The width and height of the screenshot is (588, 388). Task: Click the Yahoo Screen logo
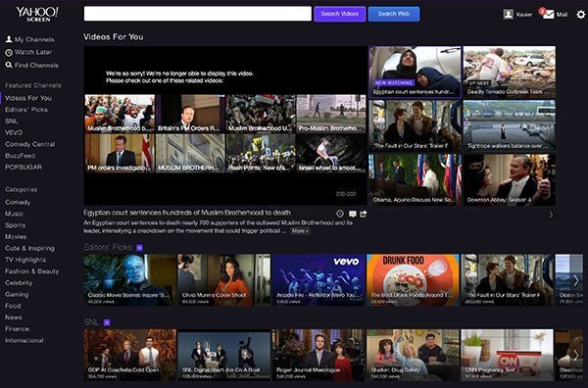[x=37, y=14]
